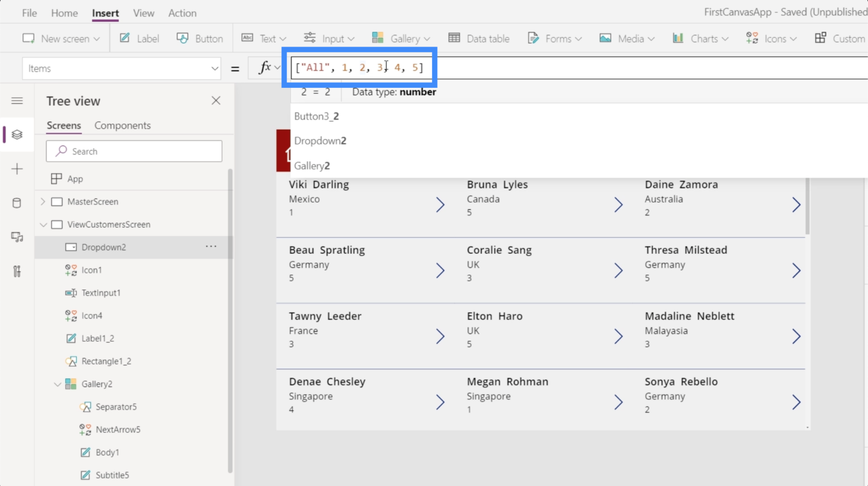Select Icon1 in the tree
The height and width of the screenshot is (486, 868).
pyautogui.click(x=91, y=270)
